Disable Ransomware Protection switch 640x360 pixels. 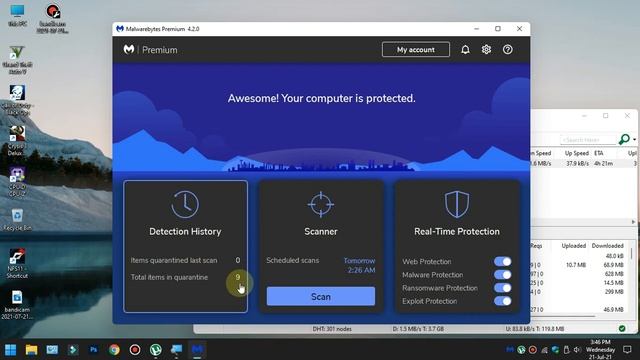[502, 288]
